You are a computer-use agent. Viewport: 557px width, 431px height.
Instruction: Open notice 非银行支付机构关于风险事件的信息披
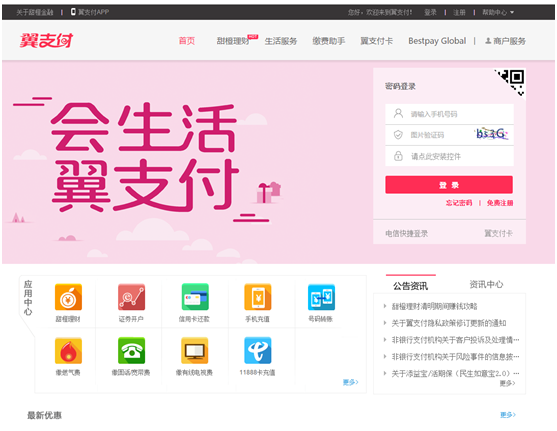(x=455, y=356)
